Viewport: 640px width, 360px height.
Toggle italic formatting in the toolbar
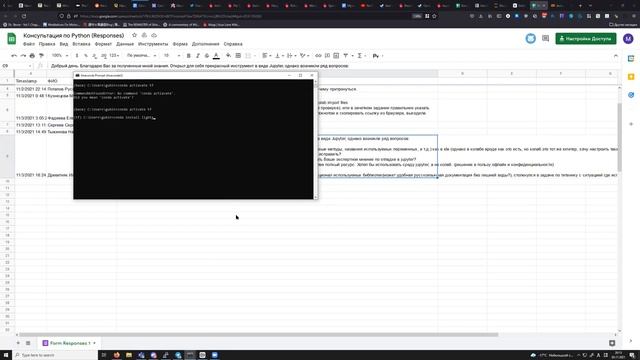point(198,56)
